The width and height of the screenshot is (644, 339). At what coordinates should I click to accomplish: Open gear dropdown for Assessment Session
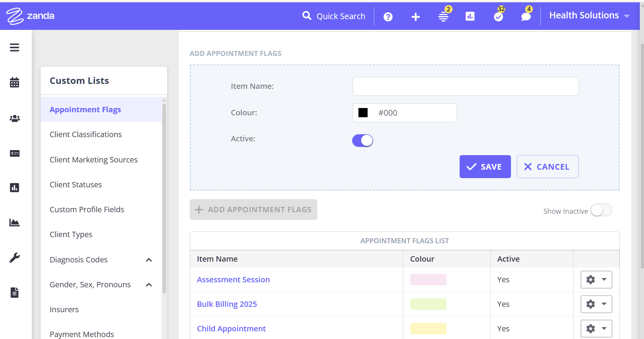[x=596, y=280]
